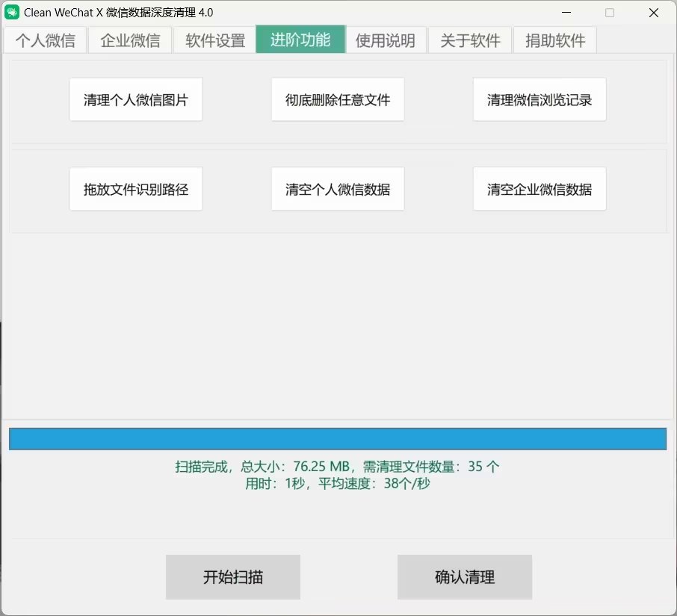Click 清空企业微信数据 button
The height and width of the screenshot is (616, 677).
pyautogui.click(x=540, y=189)
